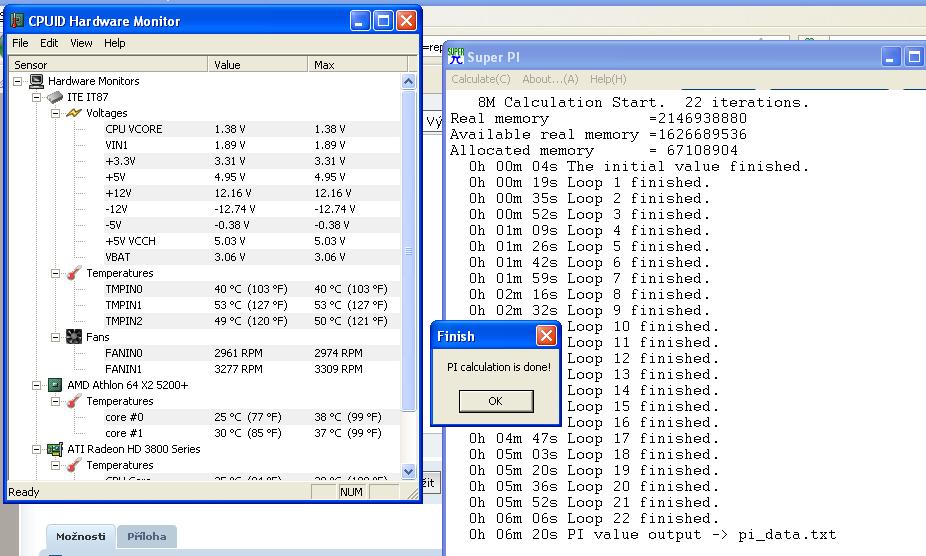The width and height of the screenshot is (926, 556).
Task: Collapse the Radeon Temperatures branch
Action: (56, 465)
